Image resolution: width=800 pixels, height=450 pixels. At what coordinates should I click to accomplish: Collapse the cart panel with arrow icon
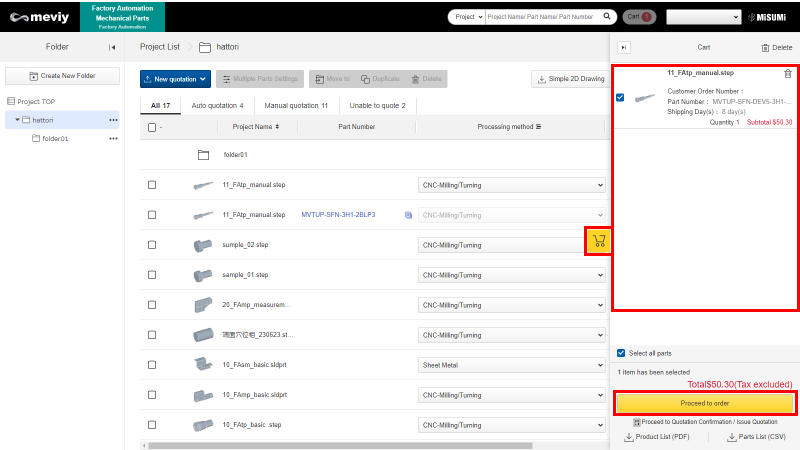624,47
